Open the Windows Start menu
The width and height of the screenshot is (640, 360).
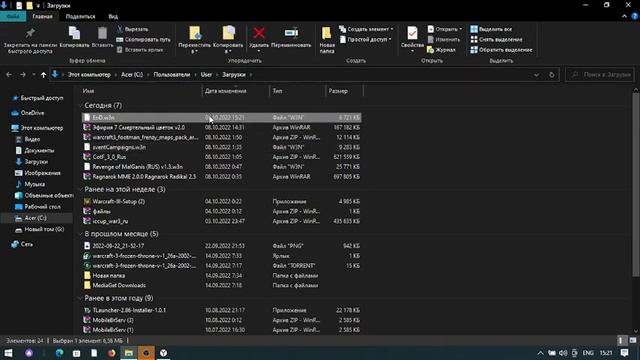8,353
